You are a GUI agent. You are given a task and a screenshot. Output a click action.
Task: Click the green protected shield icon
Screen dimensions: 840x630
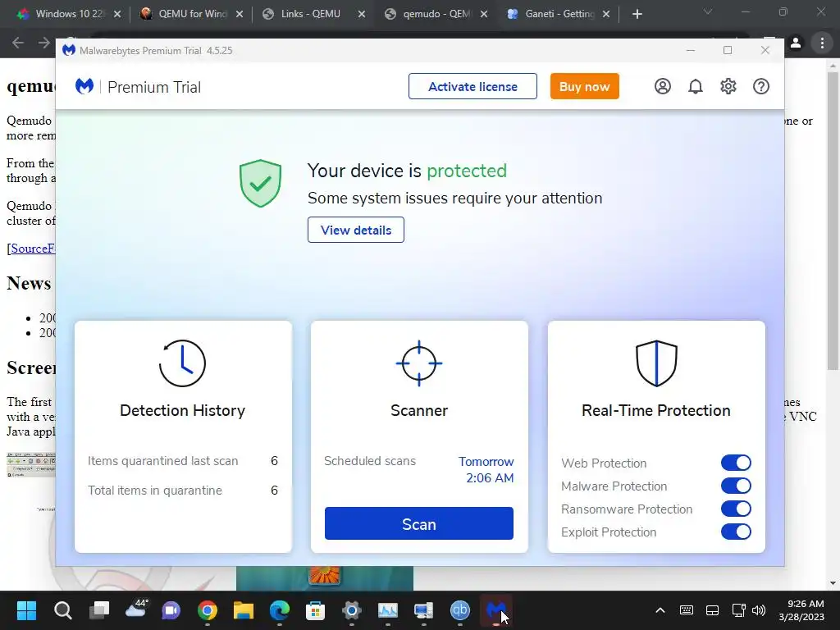260,183
